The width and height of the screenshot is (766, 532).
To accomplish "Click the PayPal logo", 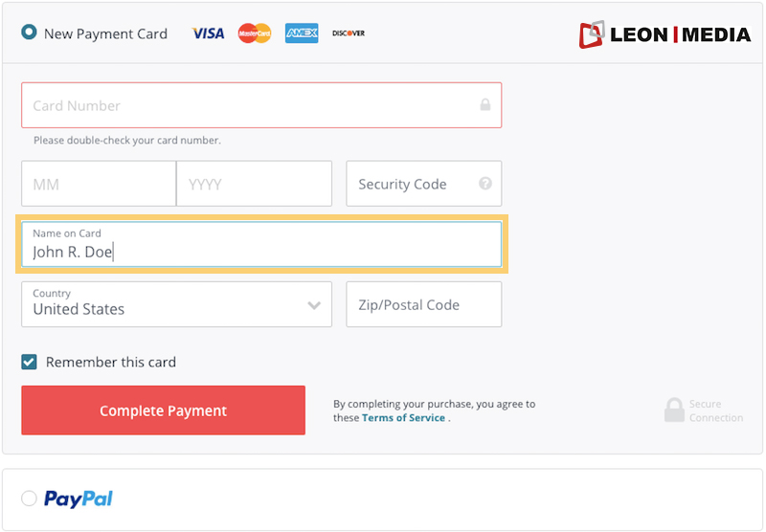I will point(79,499).
